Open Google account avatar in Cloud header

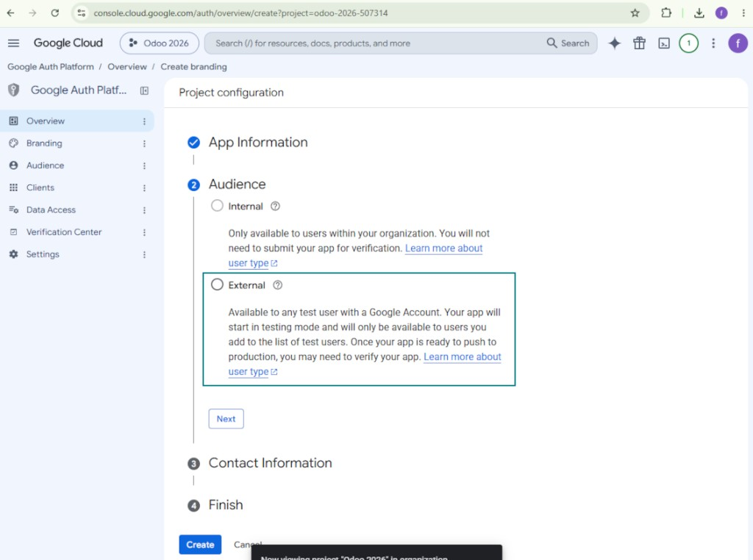[x=738, y=43]
